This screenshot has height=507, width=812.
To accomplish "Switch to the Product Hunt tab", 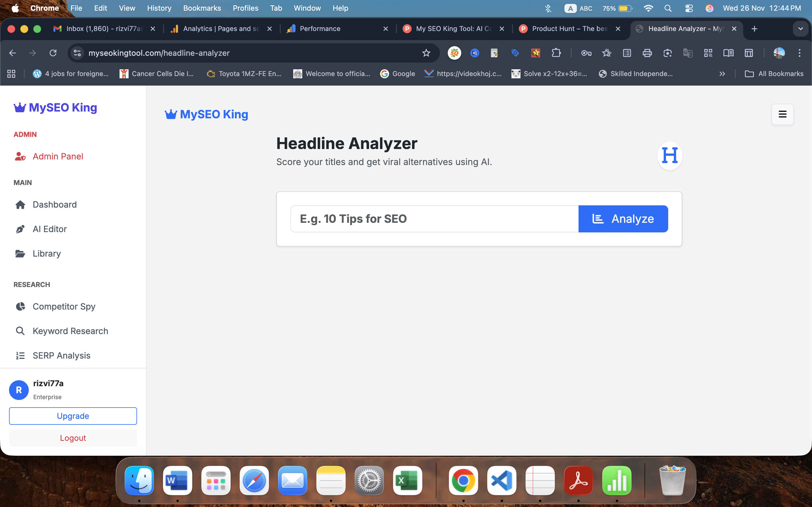I will tap(567, 29).
